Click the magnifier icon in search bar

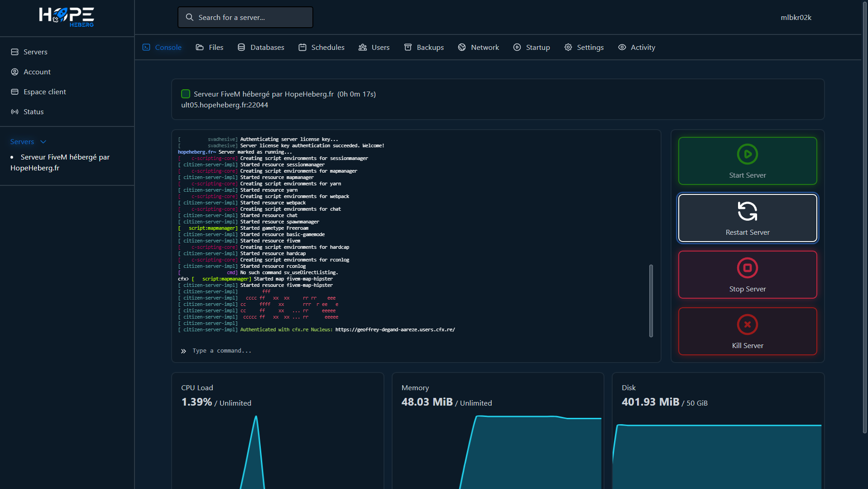(189, 17)
